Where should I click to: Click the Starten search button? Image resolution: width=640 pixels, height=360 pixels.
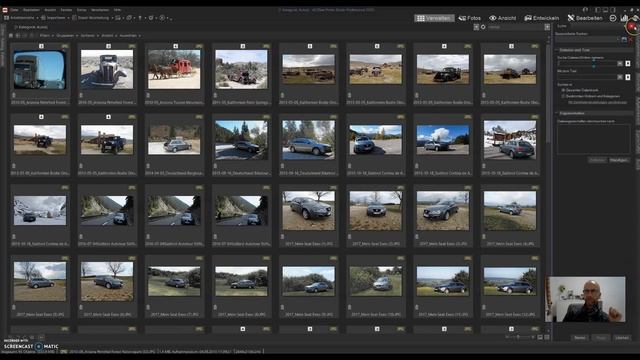click(x=580, y=338)
